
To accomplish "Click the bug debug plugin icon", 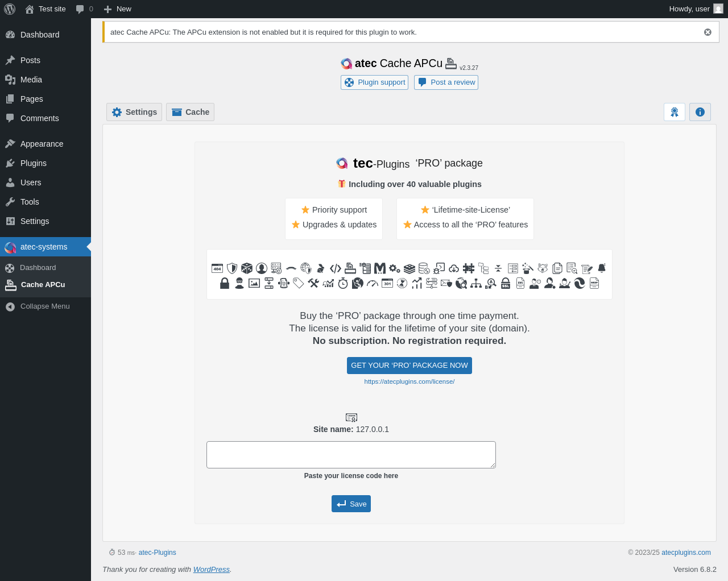I will [x=439, y=268].
